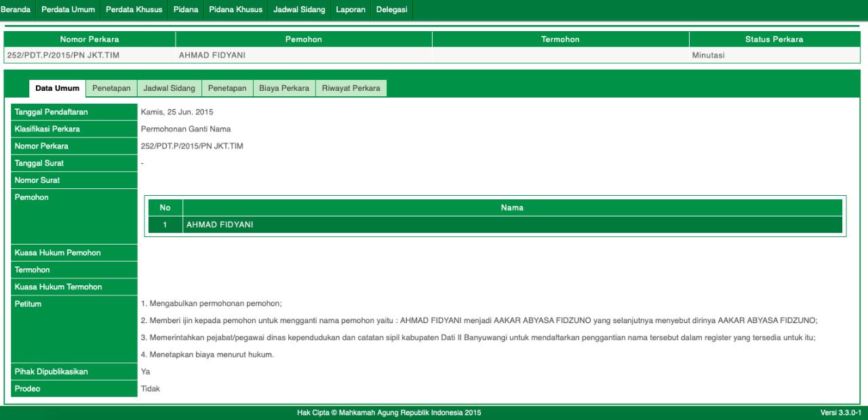Click the Prodeo label
This screenshot has height=420, width=868.
[75, 389]
